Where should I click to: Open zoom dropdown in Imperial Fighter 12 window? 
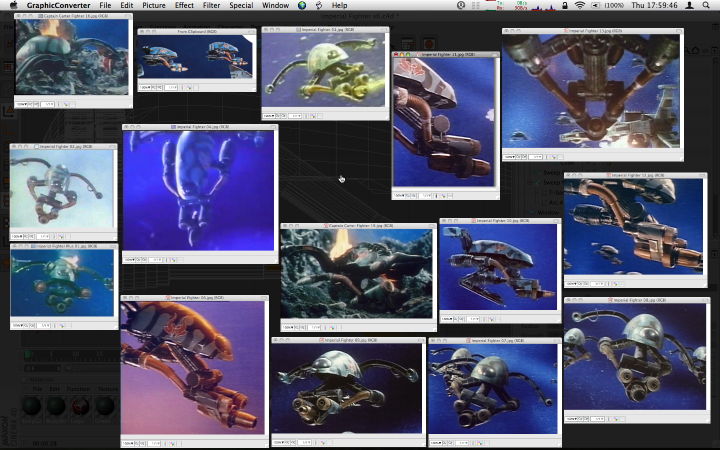pyautogui.click(x=571, y=283)
